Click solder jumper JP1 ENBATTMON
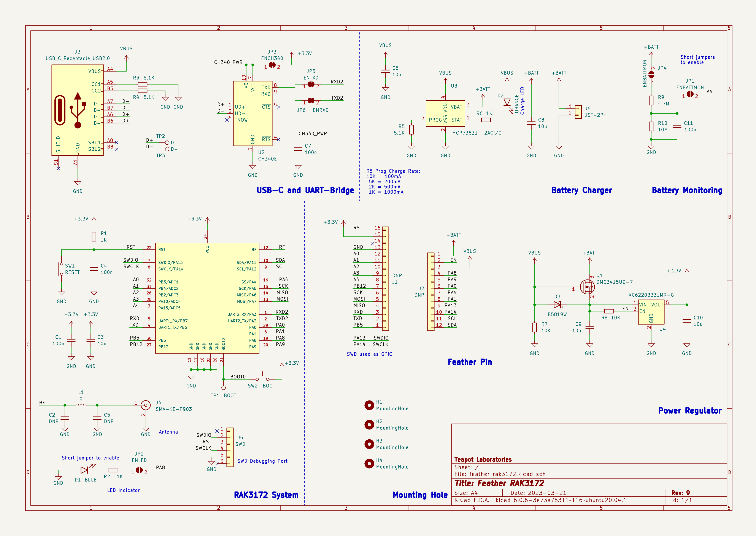756x536 pixels. [690, 94]
